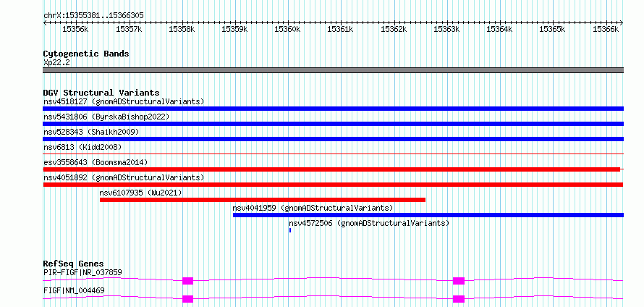Click the nsv528343 (Shaikh2009) blue bar
Image resolution: width=644 pixels, height=307 pixels.
(x=333, y=139)
